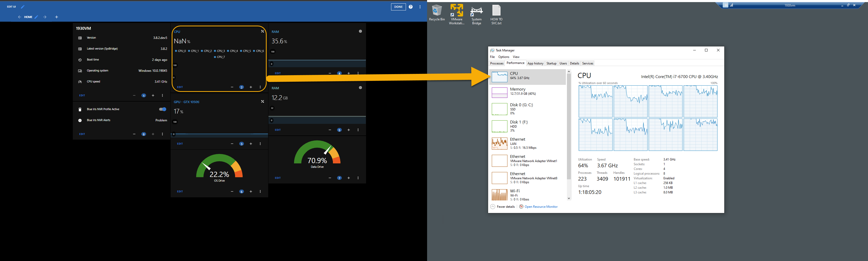Click the help question mark in the edit toolbar
Viewport: 868px width, 261px height.
tap(411, 7)
